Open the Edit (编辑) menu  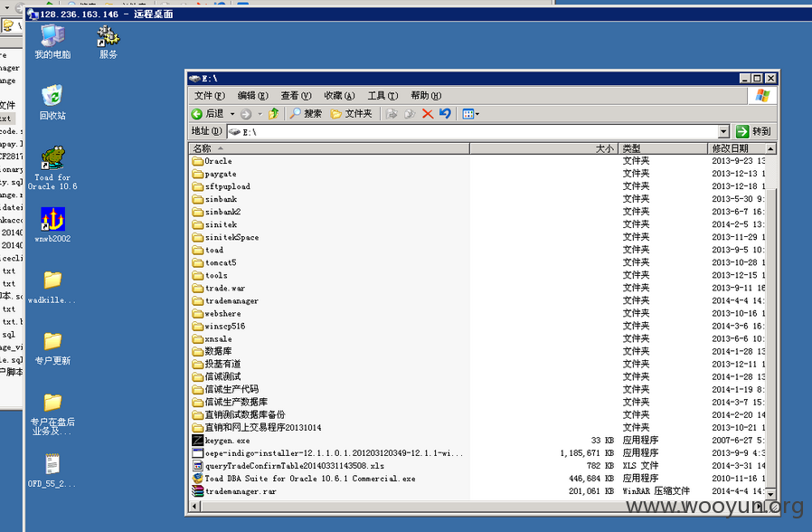[x=252, y=95]
